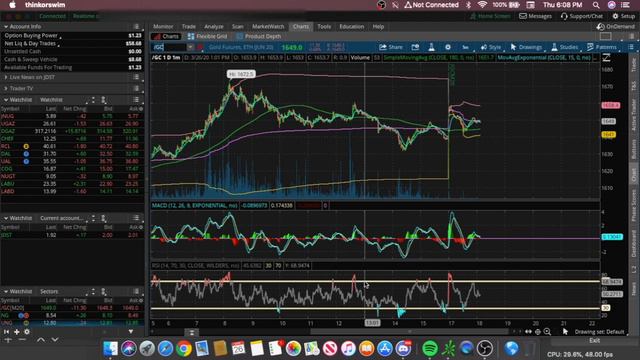This screenshot has height=360, width=640.
Task: Click the /GC symbol input field
Action: pyautogui.click(x=169, y=47)
